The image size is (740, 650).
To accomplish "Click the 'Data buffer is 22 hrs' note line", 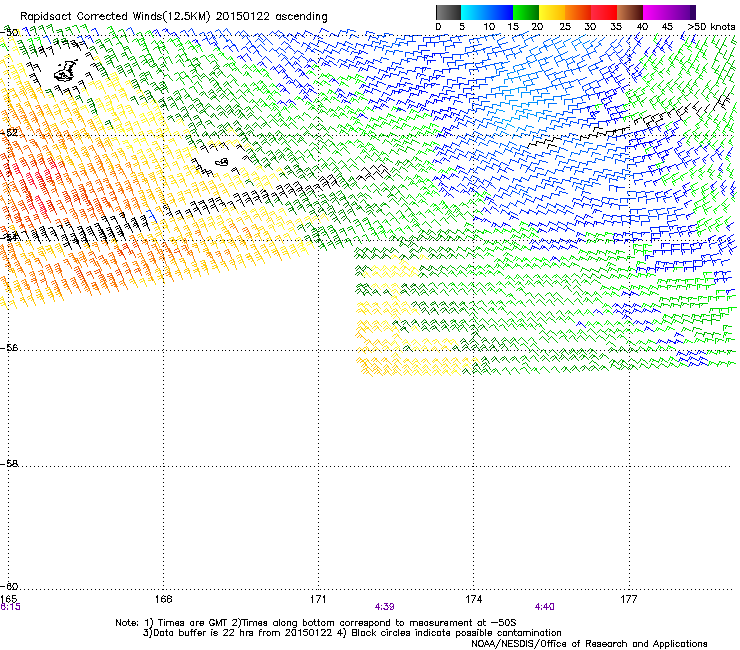I will click(x=352, y=633).
